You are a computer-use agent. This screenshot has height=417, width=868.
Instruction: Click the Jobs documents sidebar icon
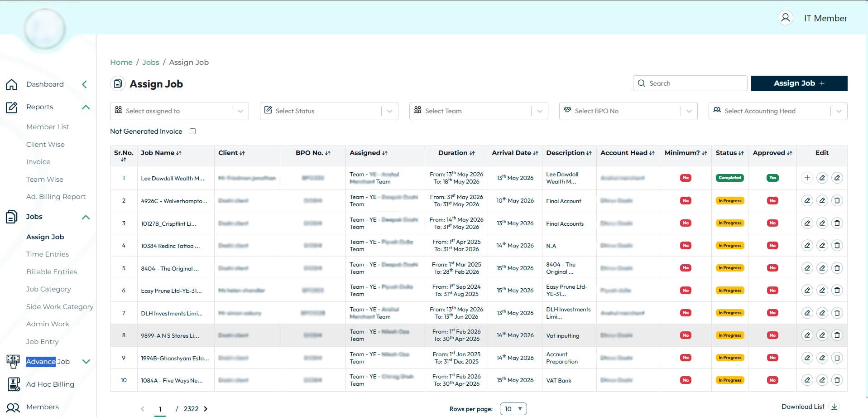click(x=12, y=217)
